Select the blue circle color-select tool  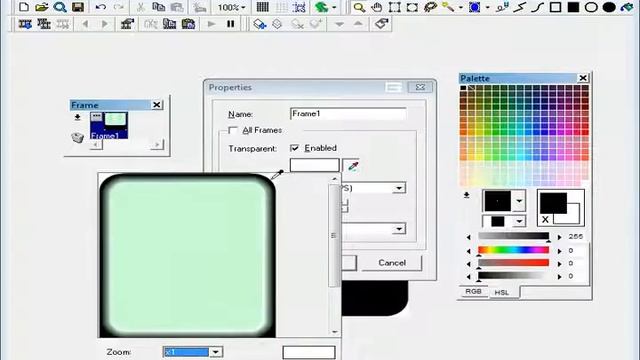(x=474, y=7)
